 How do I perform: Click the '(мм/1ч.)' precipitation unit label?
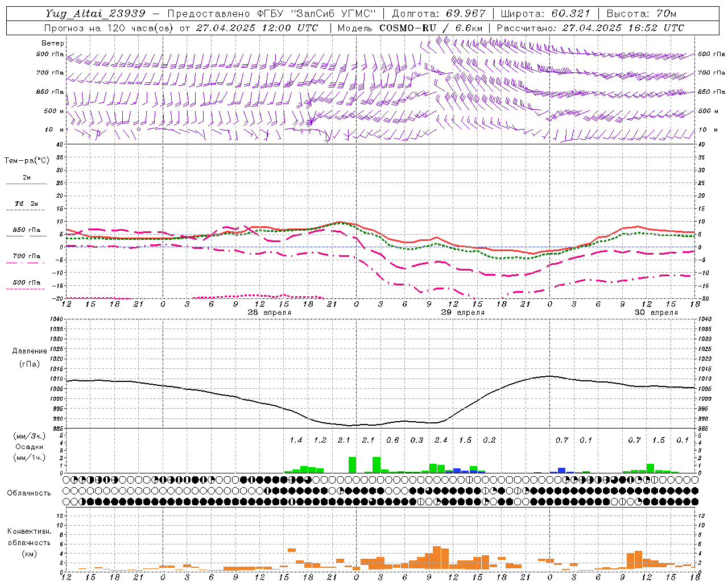click(x=29, y=458)
